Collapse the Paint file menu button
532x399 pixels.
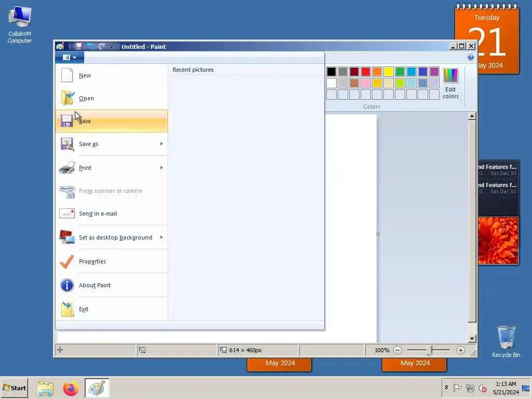(x=70, y=57)
